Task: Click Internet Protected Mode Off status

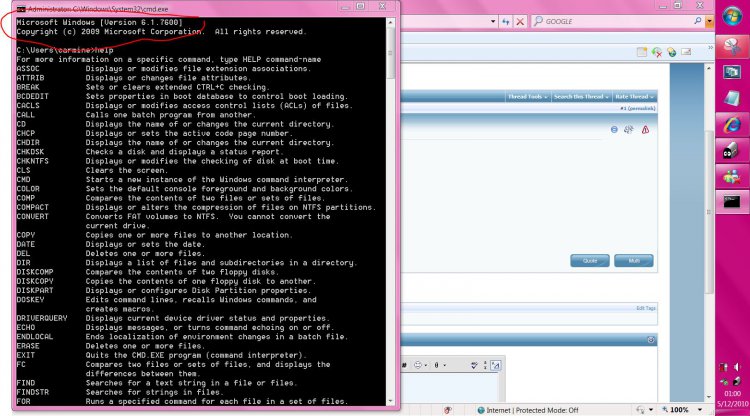Action: click(528, 410)
